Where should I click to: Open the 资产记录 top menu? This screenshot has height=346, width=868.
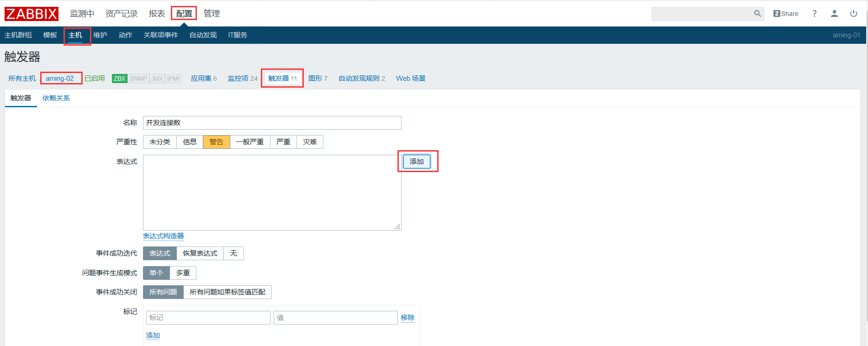click(x=122, y=14)
